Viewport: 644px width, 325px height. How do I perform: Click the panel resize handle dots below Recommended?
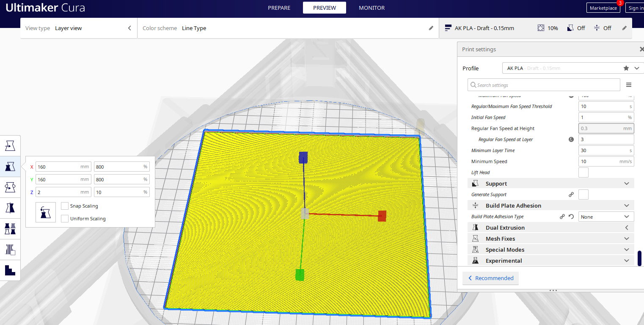[x=553, y=291]
